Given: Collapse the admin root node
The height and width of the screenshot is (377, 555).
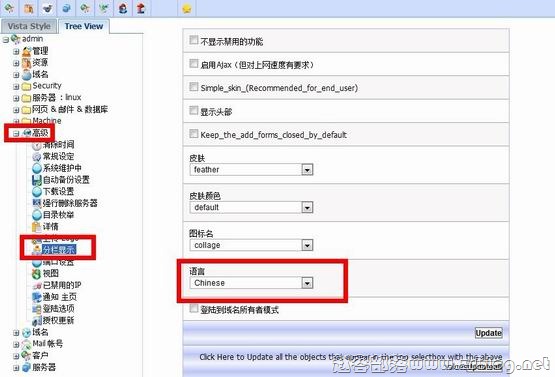Looking at the screenshot, I should point(6,40).
